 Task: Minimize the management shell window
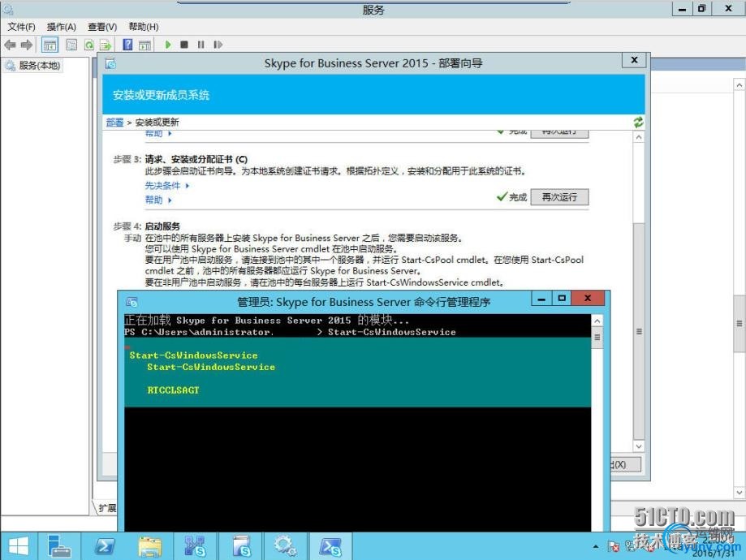point(541,299)
